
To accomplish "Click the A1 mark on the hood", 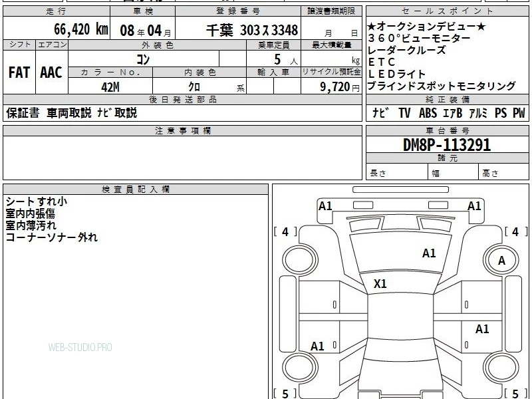I will 429,253.
